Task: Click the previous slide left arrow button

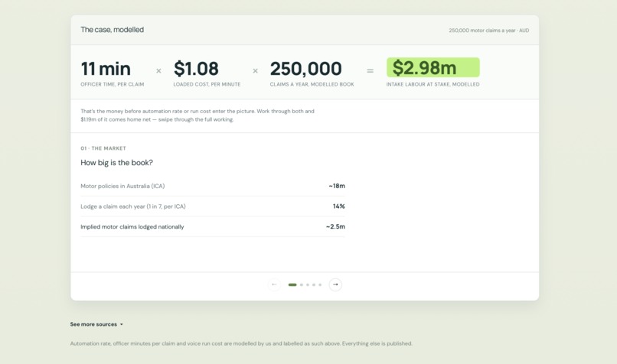Action: (x=274, y=284)
